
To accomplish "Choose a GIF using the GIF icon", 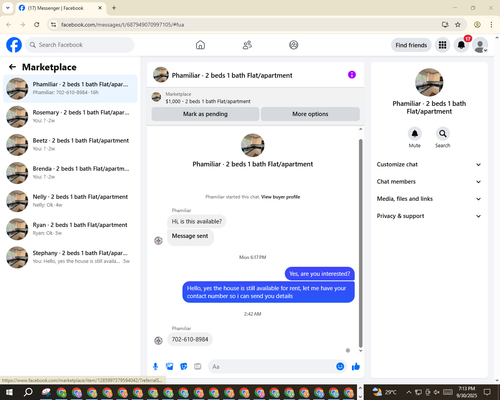I will point(198,367).
